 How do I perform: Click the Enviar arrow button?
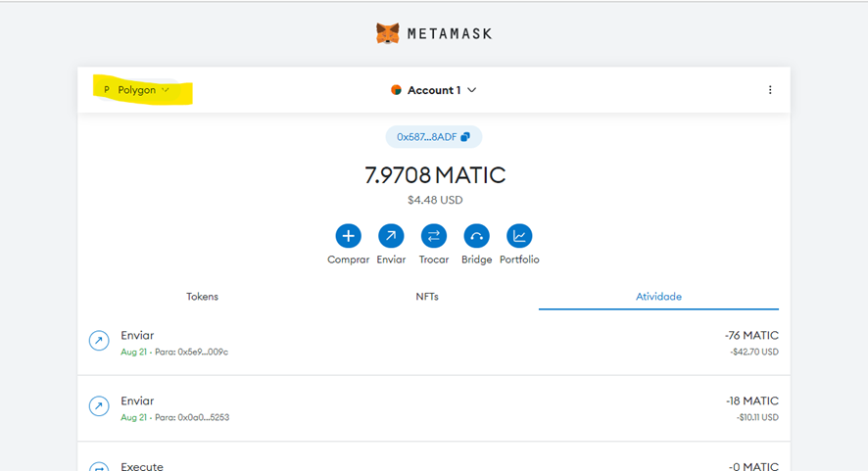tap(391, 236)
